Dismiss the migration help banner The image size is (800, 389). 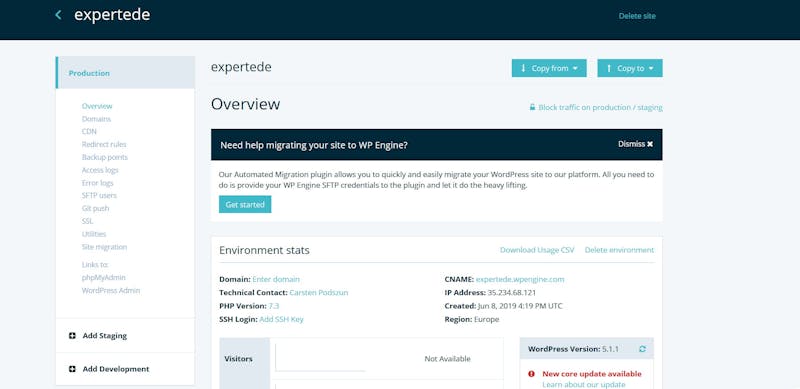point(635,144)
